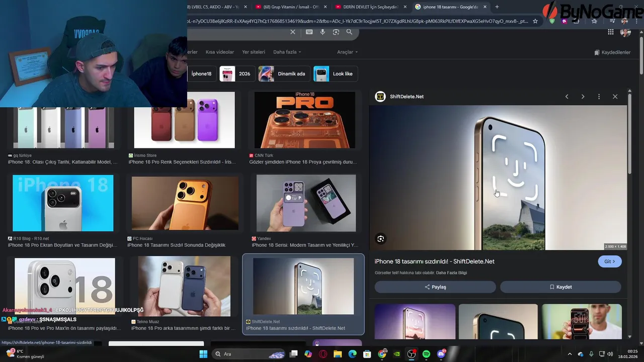Search inside image using Lens overlay icon
The height and width of the screenshot is (362, 644).
380,239
